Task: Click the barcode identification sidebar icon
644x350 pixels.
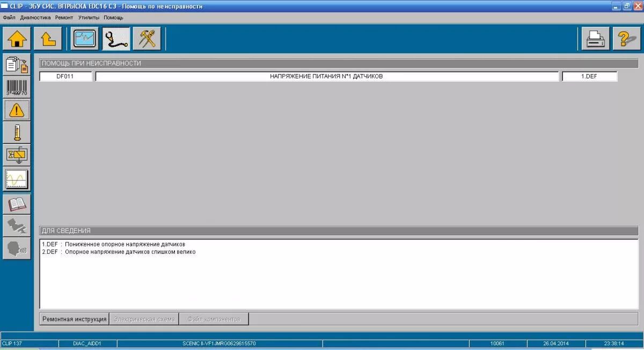Action: pyautogui.click(x=17, y=87)
